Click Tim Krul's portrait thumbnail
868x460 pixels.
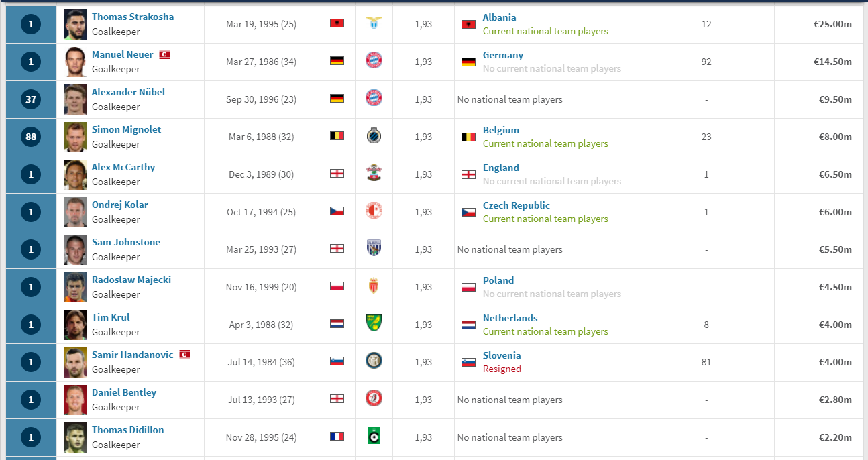(75, 325)
